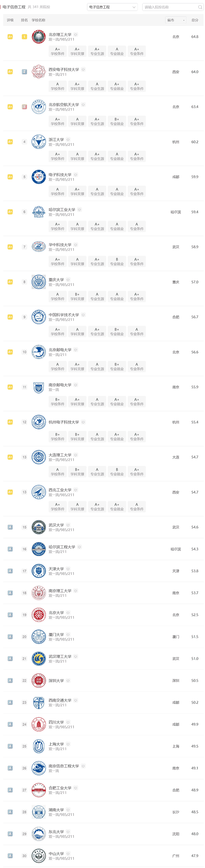Toggle favorite heart for 深圳大学
The width and height of the screenshot is (205, 868).
click(x=68, y=681)
